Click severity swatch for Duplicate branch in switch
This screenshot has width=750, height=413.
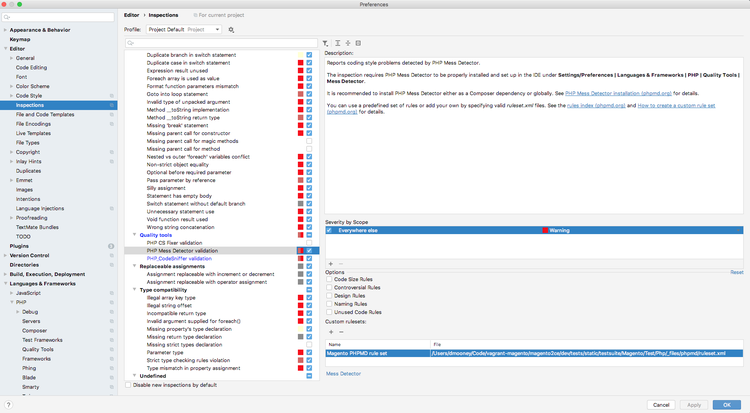pyautogui.click(x=300, y=55)
